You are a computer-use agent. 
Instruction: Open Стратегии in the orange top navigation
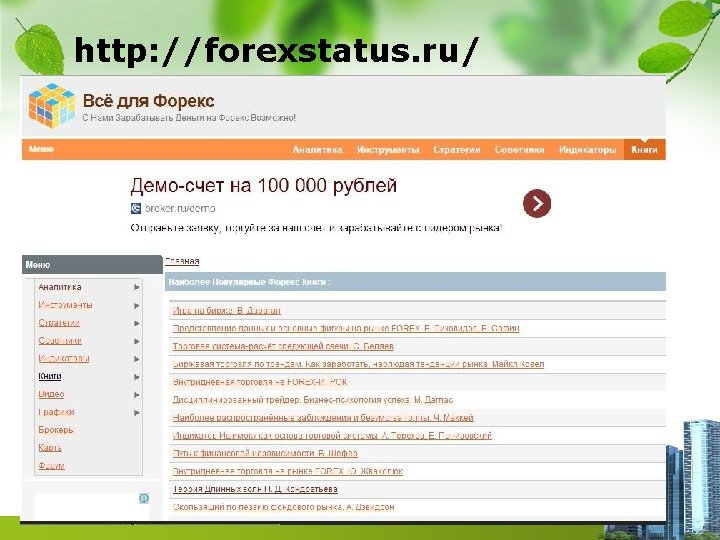pyautogui.click(x=457, y=150)
